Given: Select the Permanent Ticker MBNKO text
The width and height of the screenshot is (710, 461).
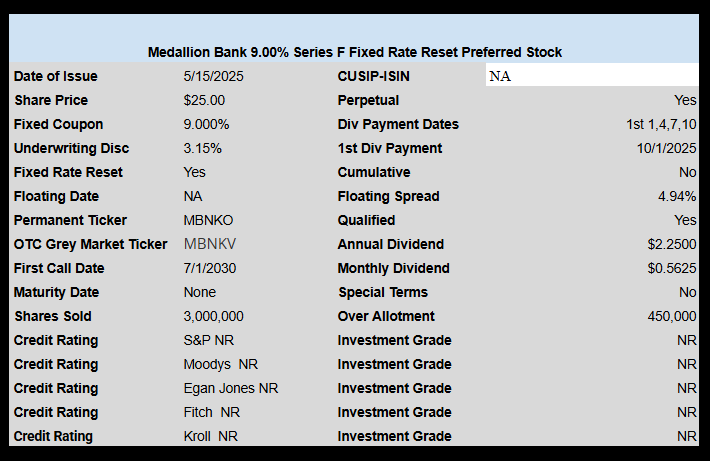Looking at the screenshot, I should pos(208,220).
